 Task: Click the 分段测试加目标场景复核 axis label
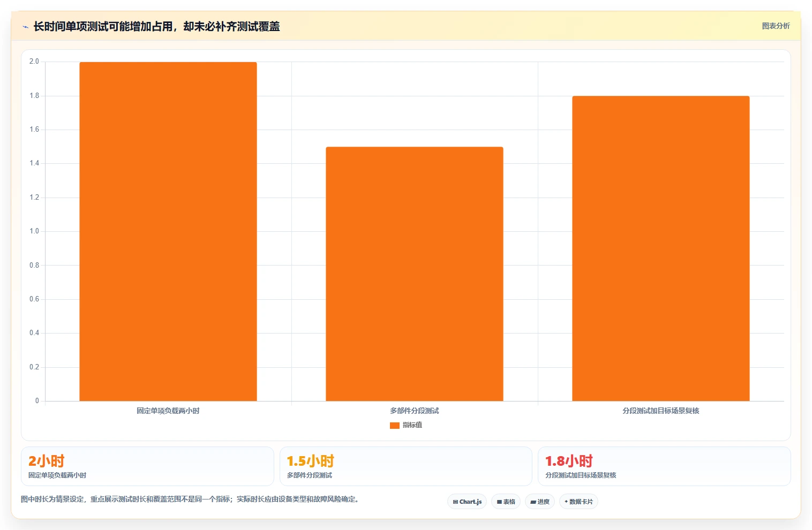coord(661,411)
